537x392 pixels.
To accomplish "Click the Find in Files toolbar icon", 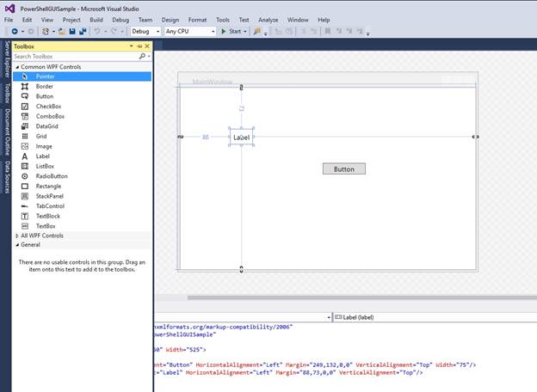I will pos(257,32).
